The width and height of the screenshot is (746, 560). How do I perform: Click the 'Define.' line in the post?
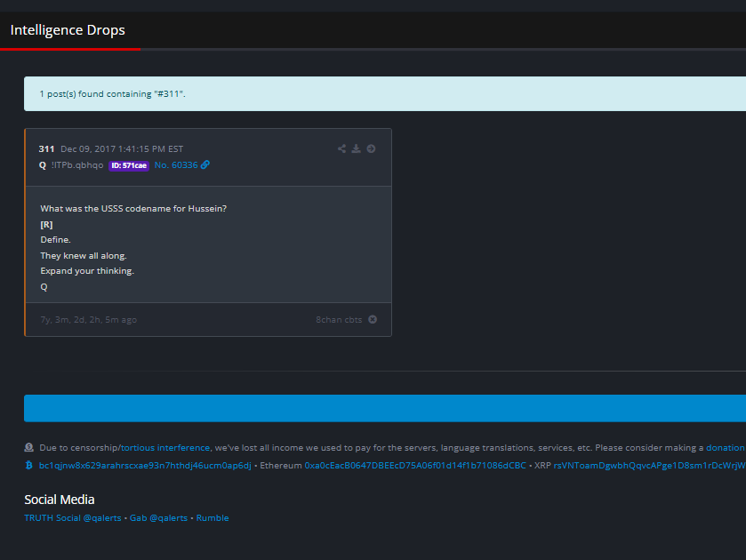tap(55, 240)
